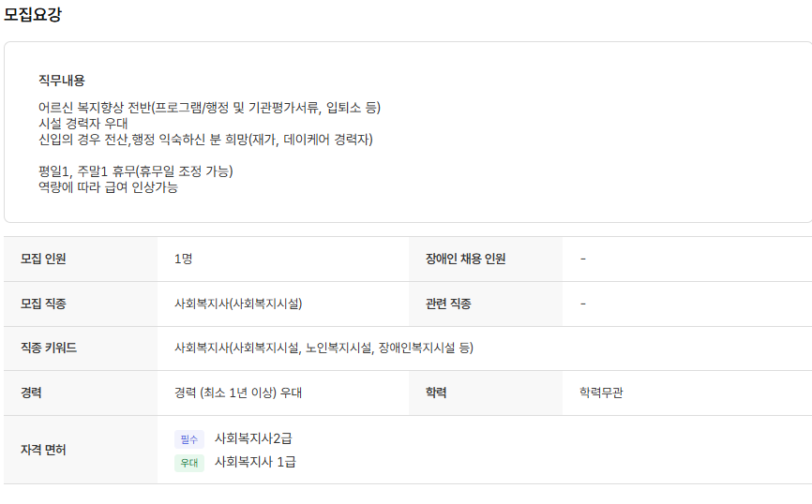Click the 사회복지사 1급 preferred license text
Image resolution: width=812 pixels, height=504 pixels.
pyautogui.click(x=255, y=462)
